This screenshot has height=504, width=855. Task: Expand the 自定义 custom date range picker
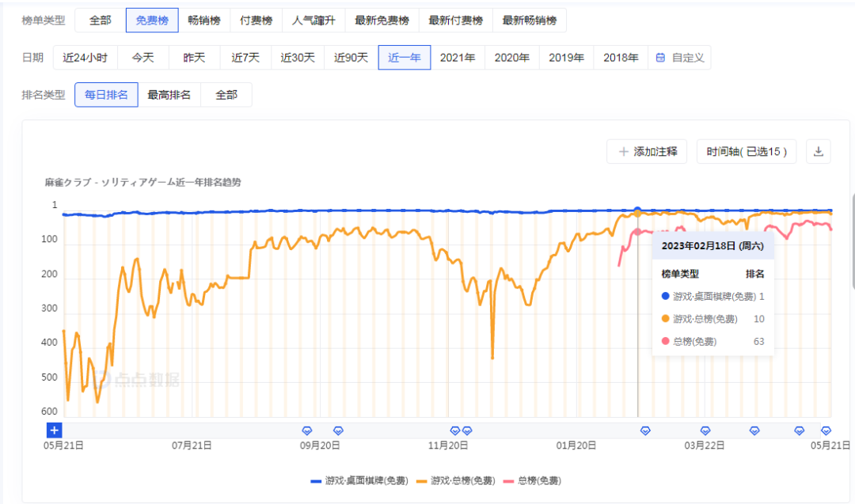[x=686, y=57]
